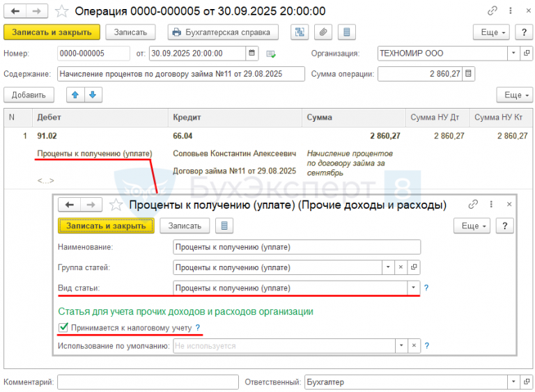Click Договор займа №11 от 29.08.2025 subconto
Screen dimensions: 535x392
[x=234, y=171]
